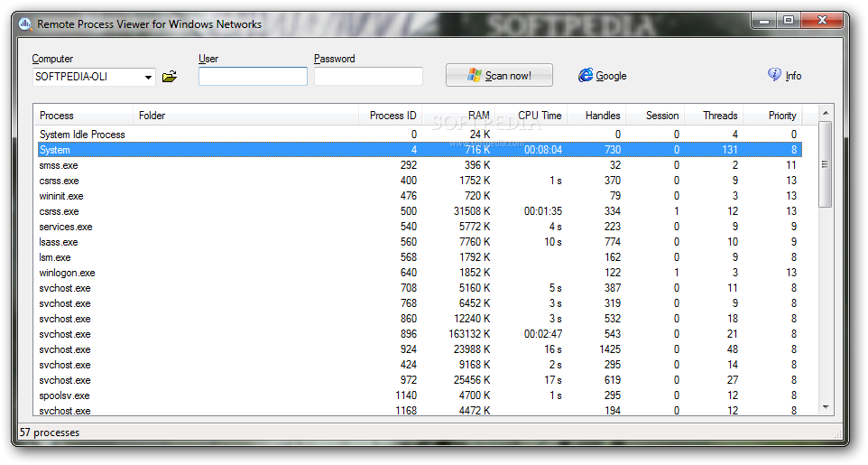Focus the User input field
The width and height of the screenshot is (868, 465).
[253, 77]
